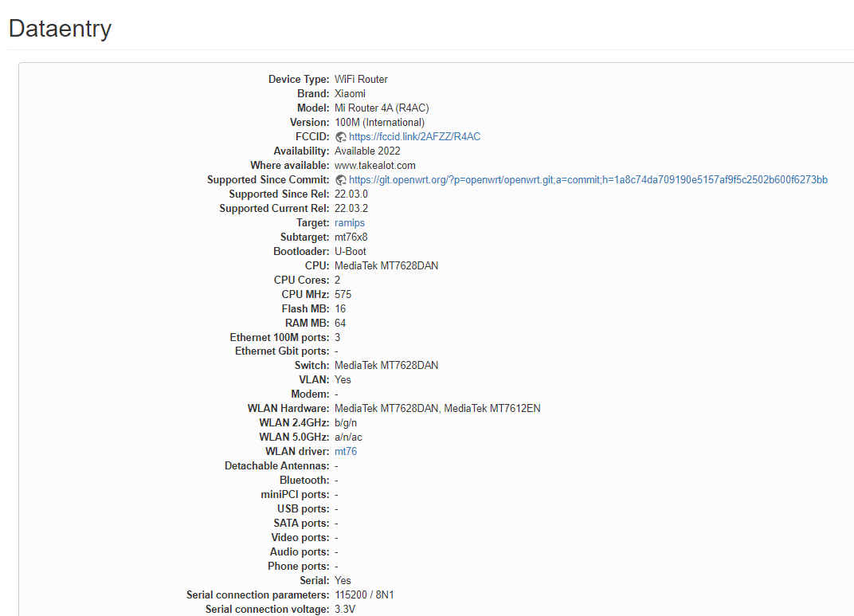
Task: Click the Flash MB value 16
Action: [x=340, y=309]
